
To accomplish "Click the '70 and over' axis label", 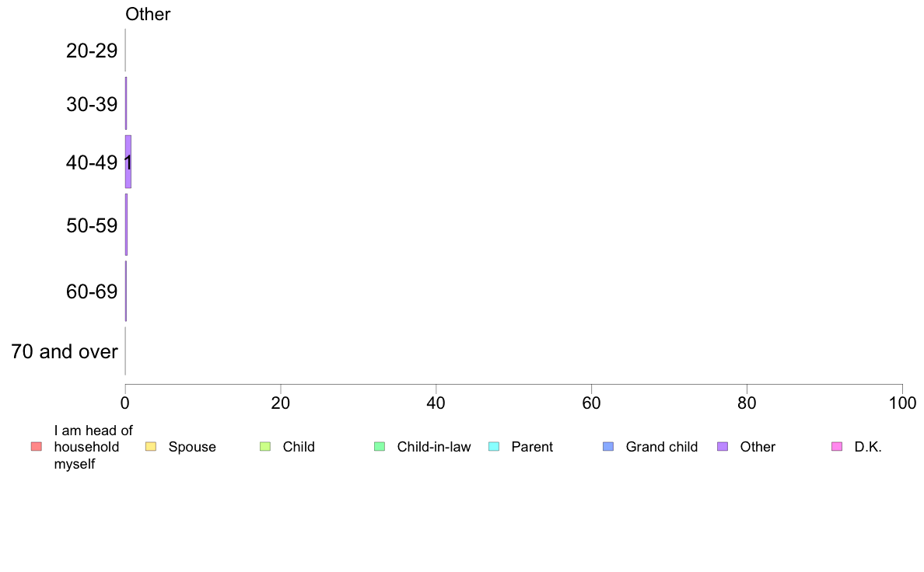I will click(65, 352).
